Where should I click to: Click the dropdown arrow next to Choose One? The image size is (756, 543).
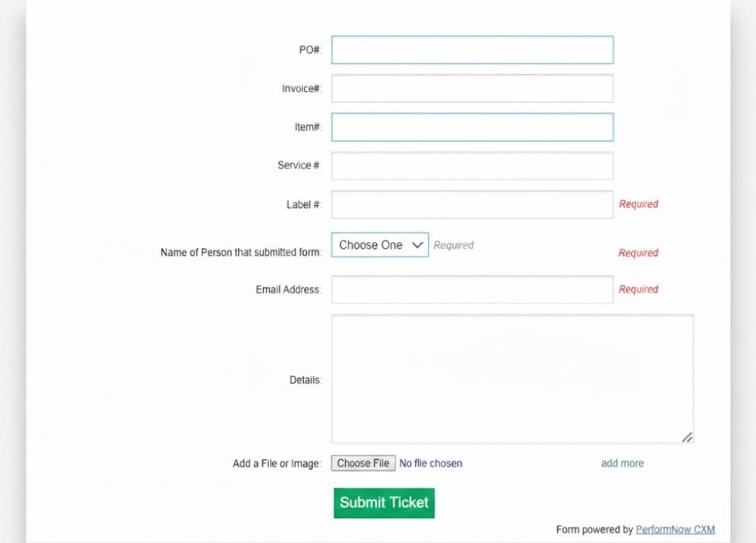(x=417, y=244)
